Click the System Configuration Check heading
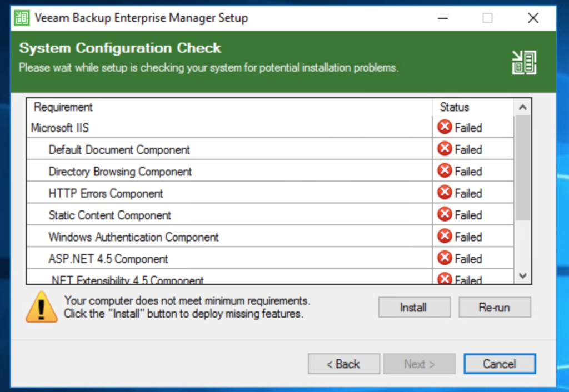Image resolution: width=569 pixels, height=392 pixels. point(120,48)
